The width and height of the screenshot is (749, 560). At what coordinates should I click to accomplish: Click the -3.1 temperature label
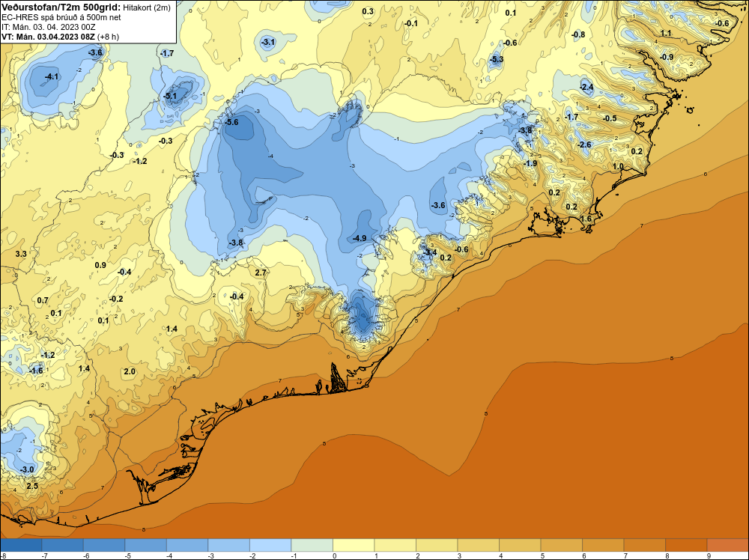268,43
